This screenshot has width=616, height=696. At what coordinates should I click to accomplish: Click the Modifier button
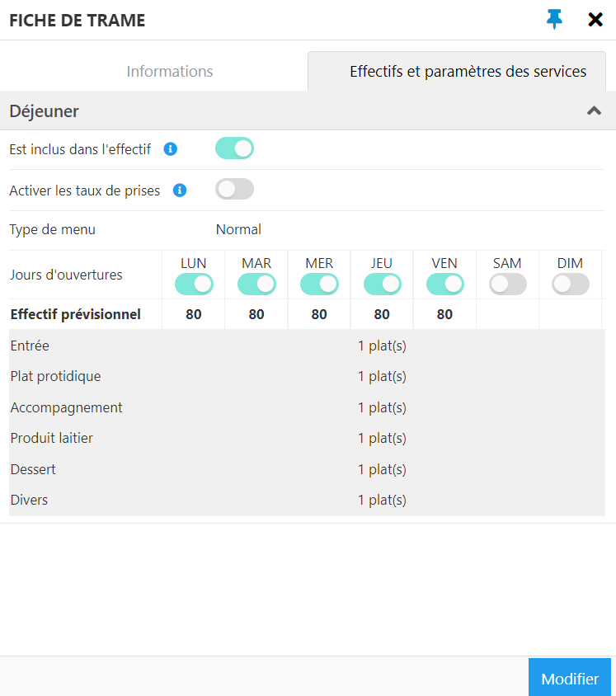(x=570, y=678)
